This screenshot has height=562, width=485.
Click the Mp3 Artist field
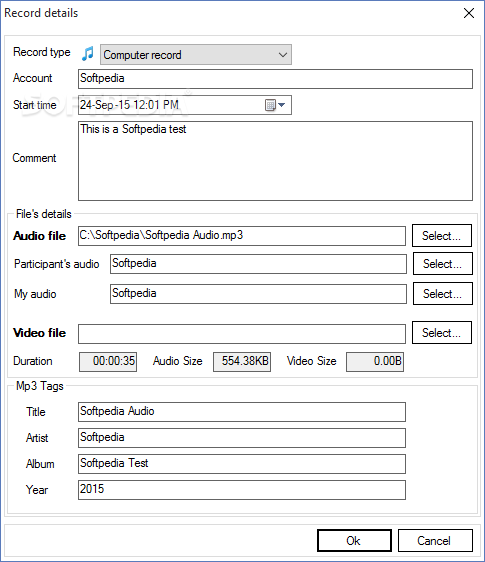(242, 438)
